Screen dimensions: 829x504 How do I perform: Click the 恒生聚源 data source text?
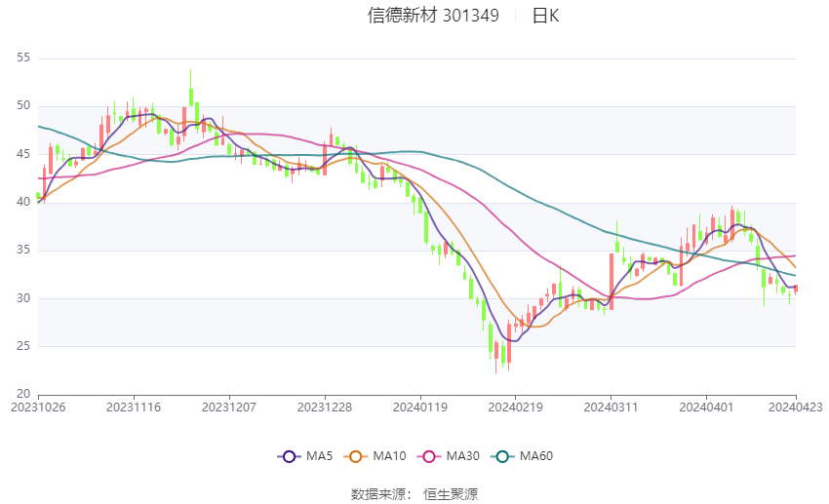click(x=451, y=494)
